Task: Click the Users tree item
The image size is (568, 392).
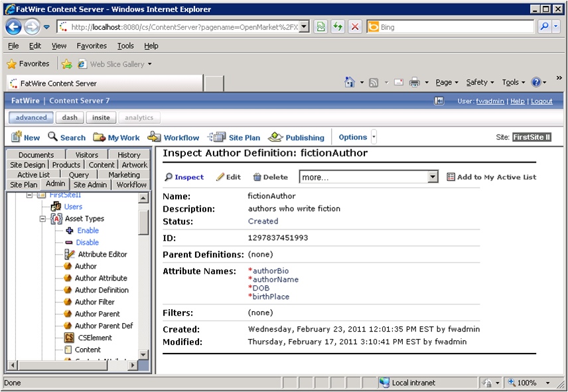Action: (73, 207)
